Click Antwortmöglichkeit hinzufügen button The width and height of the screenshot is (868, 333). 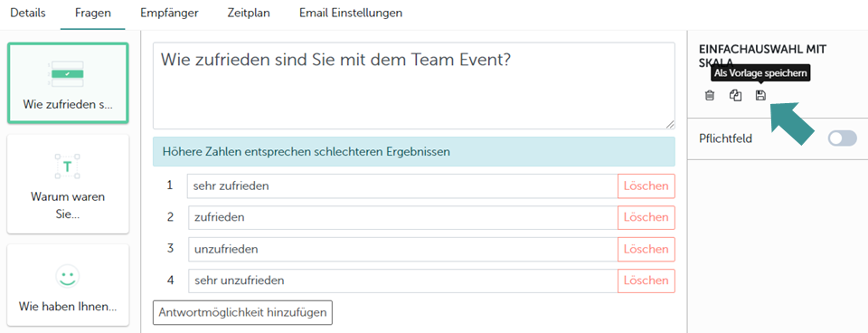[x=242, y=312]
